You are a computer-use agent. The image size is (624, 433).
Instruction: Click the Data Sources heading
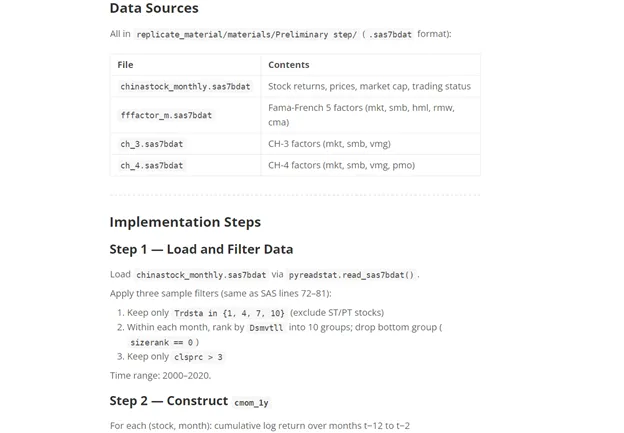click(154, 9)
